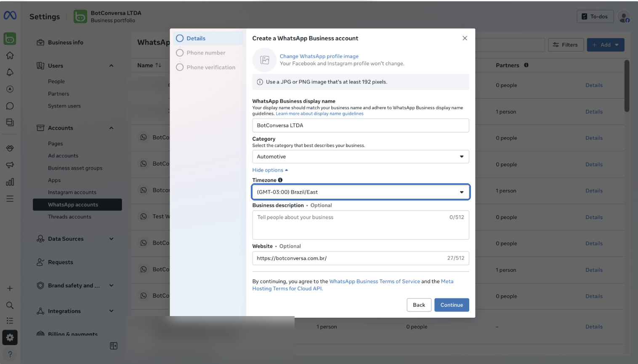Screen dimensions: 638x364
Task: Open the Filters button
Action: pyautogui.click(x=565, y=45)
